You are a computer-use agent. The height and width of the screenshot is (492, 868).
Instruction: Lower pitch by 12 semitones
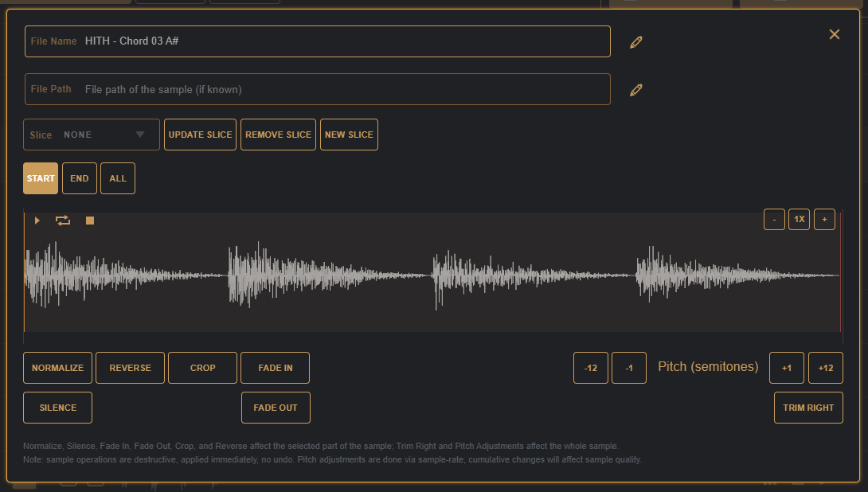point(590,368)
